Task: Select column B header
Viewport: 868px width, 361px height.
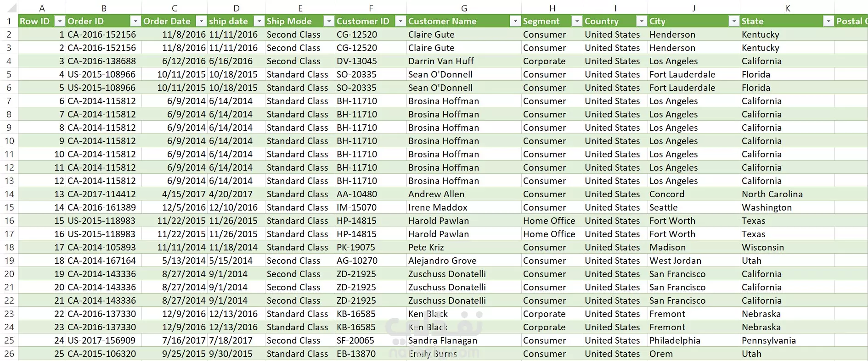Action: pos(104,8)
